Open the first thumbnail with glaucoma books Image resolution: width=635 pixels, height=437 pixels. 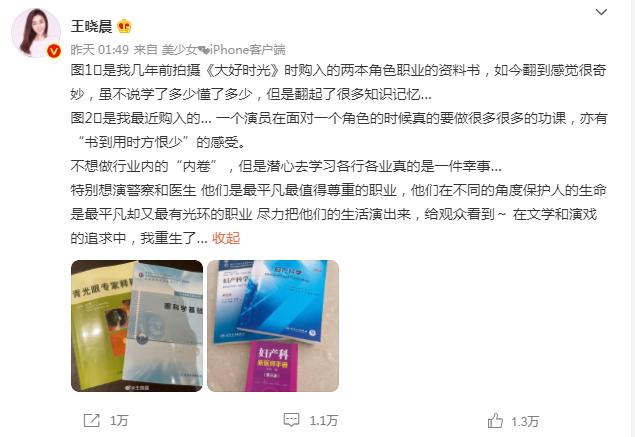137,326
